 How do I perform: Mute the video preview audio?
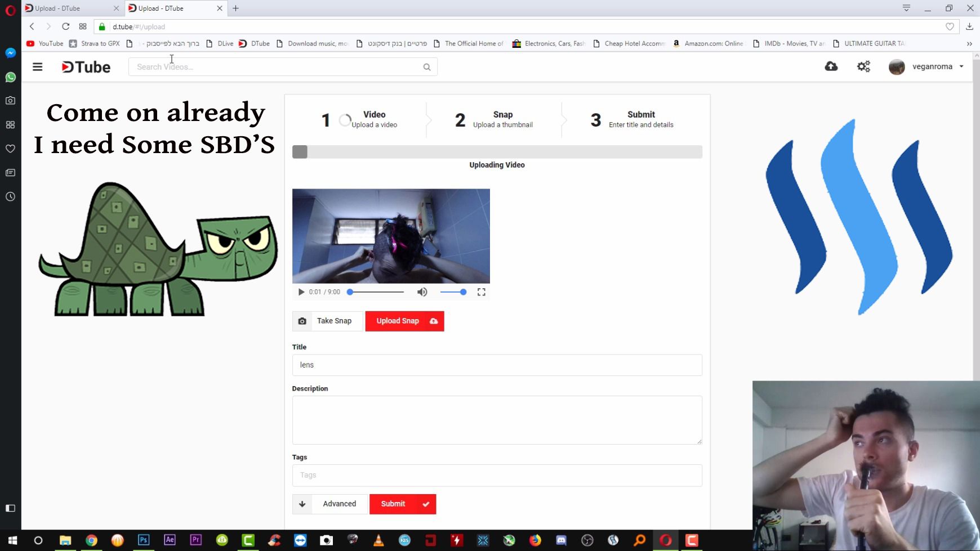point(422,292)
